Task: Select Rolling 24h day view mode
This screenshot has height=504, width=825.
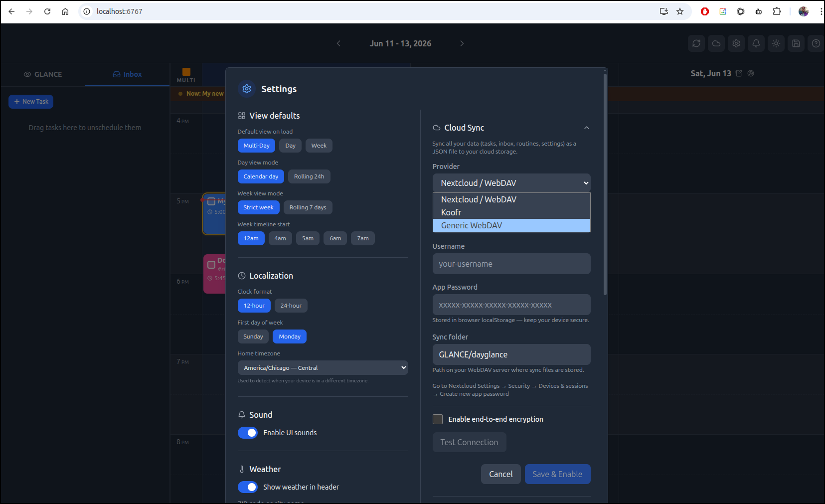Action: pos(309,176)
